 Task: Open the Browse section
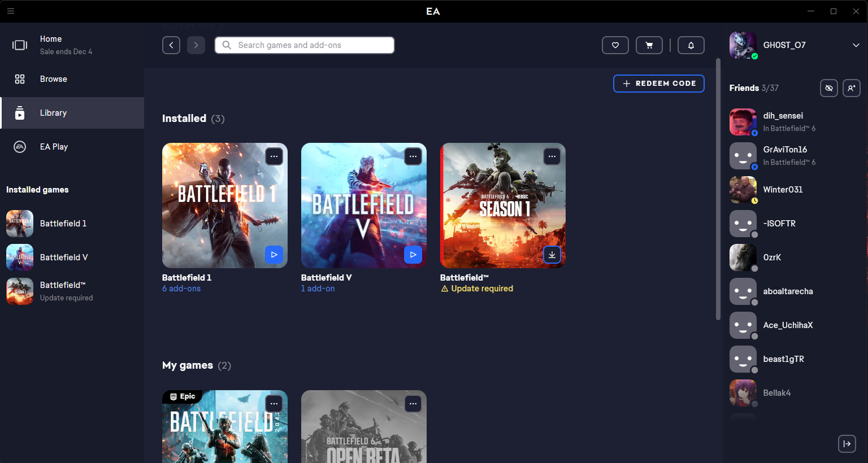(x=72, y=79)
